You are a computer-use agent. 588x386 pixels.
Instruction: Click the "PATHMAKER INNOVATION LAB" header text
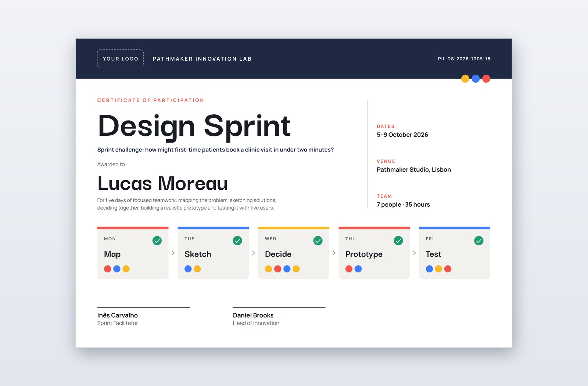202,59
